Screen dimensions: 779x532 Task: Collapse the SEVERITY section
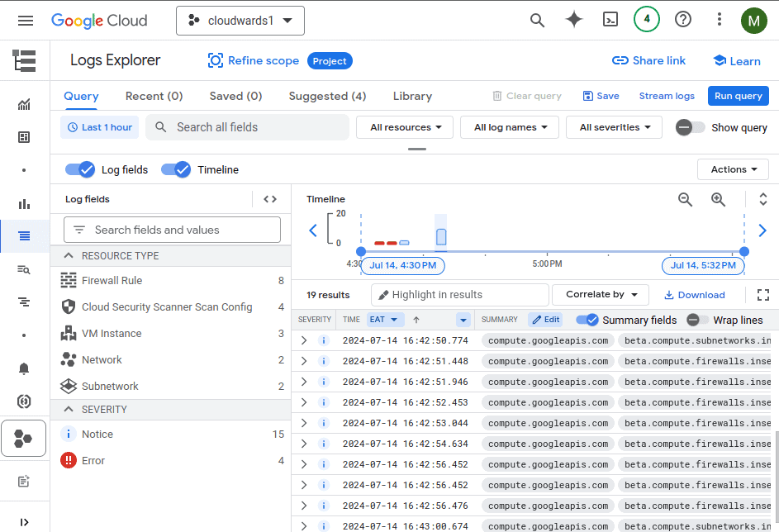69,409
